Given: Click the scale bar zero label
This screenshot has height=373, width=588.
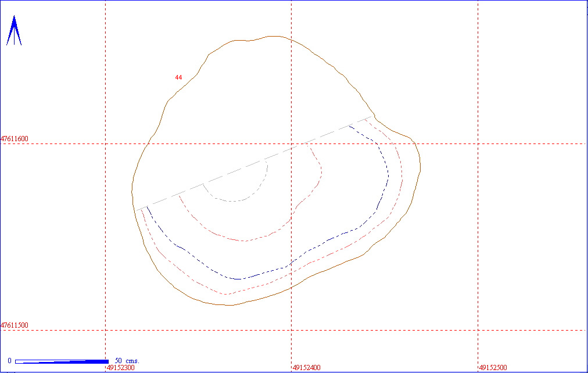Looking at the screenshot, I should pyautogui.click(x=10, y=361).
